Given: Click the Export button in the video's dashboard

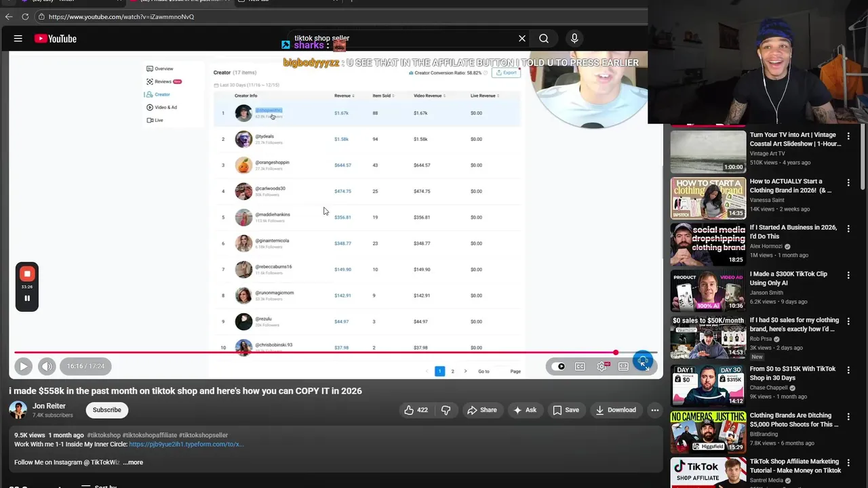Looking at the screenshot, I should (x=506, y=73).
